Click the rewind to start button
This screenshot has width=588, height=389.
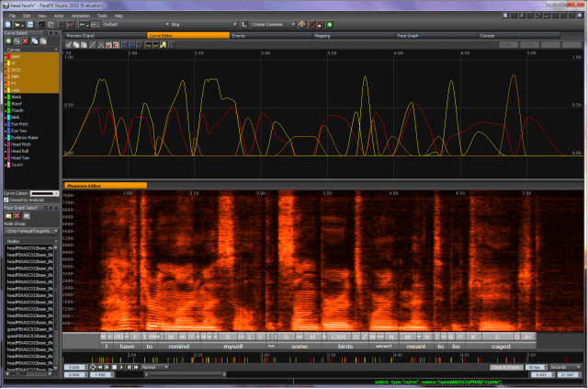point(100,367)
